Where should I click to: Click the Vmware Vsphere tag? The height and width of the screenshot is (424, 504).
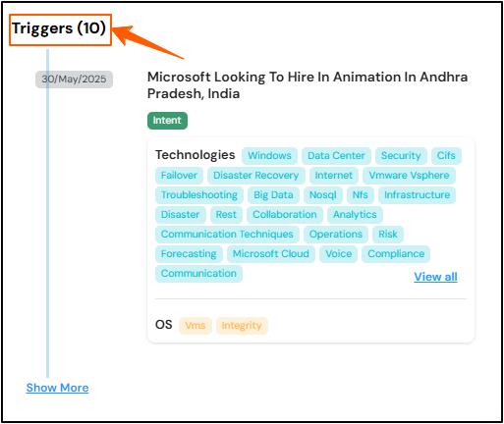point(409,176)
